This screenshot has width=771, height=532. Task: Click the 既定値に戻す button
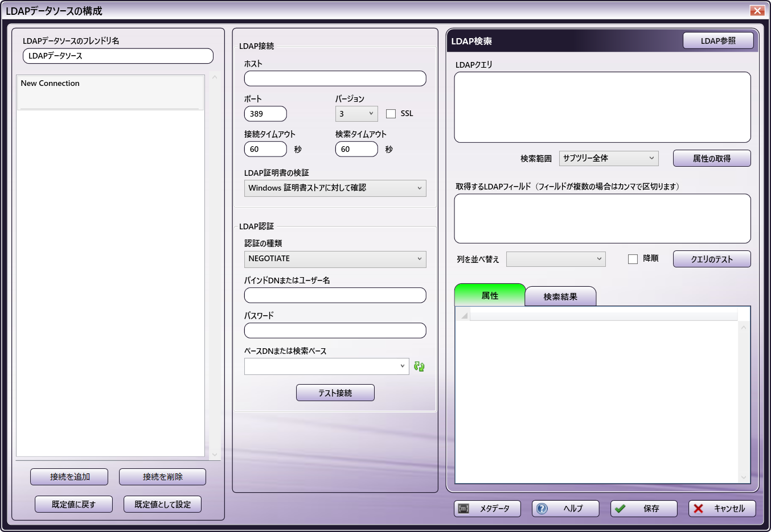pos(73,504)
